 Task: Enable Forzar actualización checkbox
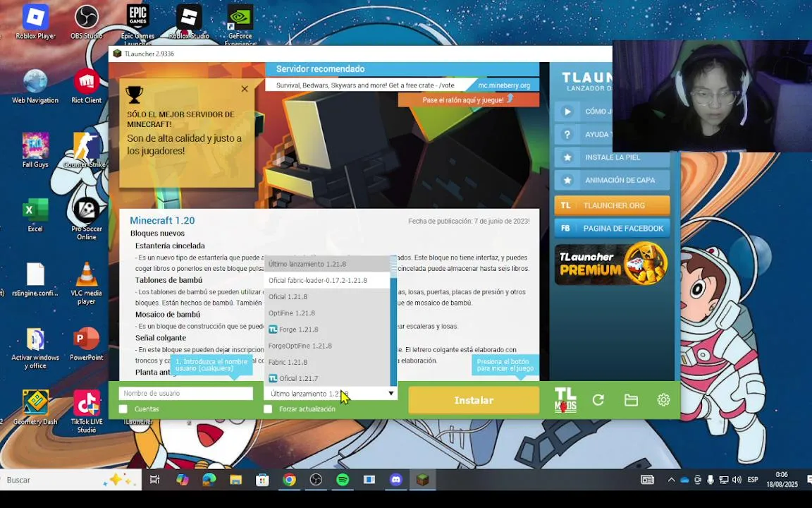(x=268, y=409)
